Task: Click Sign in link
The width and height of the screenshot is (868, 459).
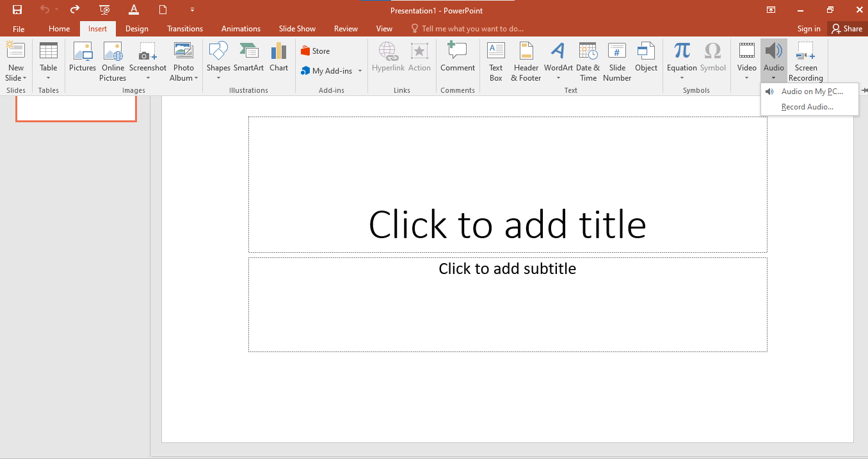Action: click(808, 29)
